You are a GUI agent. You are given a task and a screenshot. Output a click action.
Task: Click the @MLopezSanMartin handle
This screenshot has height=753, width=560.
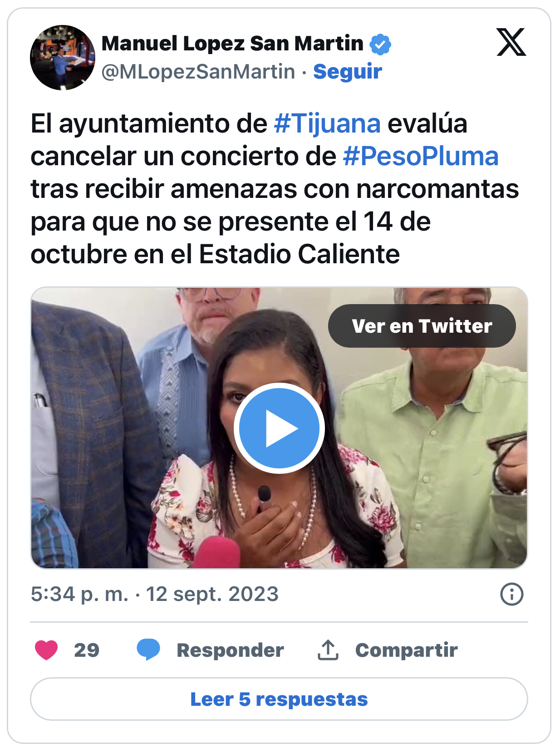[198, 72]
